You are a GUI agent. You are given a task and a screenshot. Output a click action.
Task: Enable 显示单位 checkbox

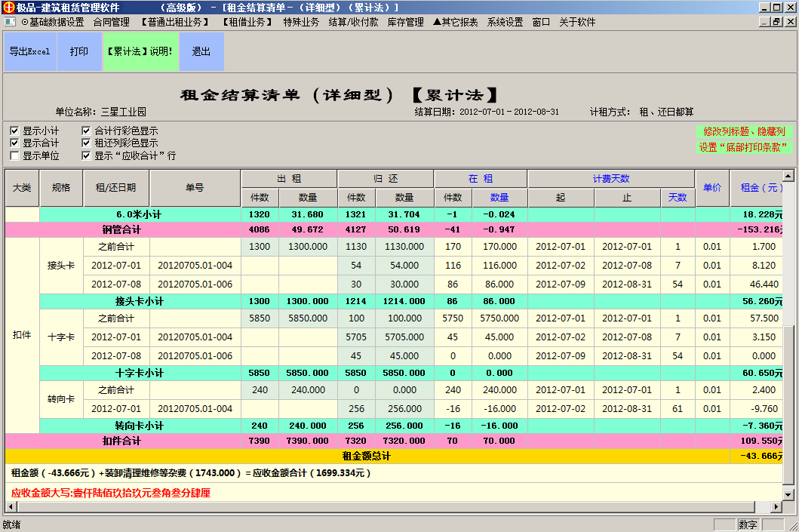click(14, 155)
